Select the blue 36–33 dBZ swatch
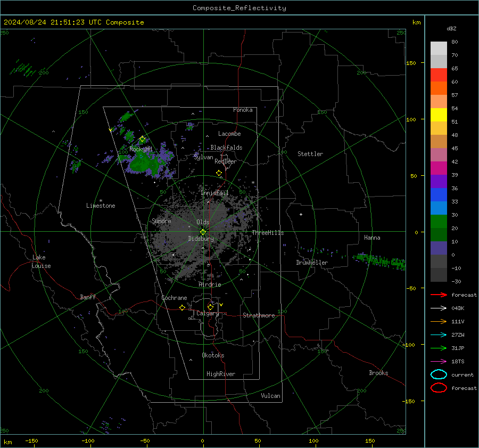Screen dimensions: 479x448 point(439,195)
